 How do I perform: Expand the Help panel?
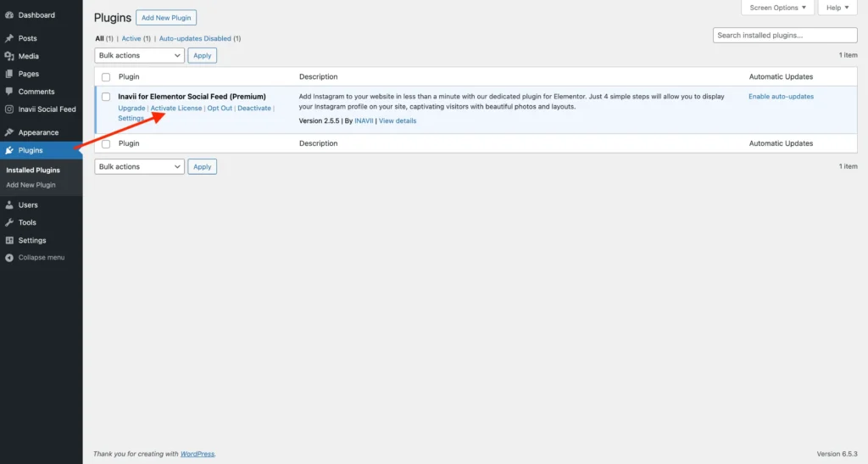coord(837,7)
